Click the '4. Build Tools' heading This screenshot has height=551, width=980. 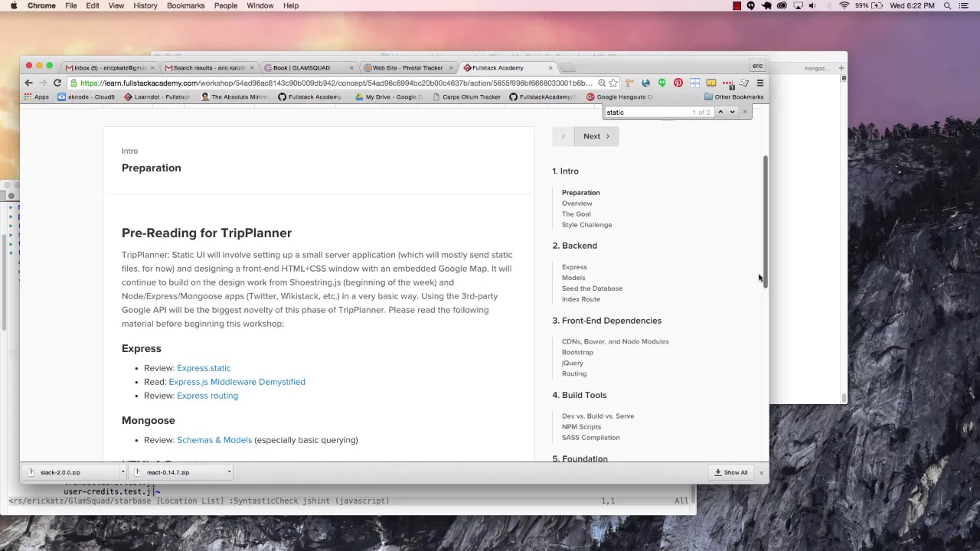coord(579,395)
